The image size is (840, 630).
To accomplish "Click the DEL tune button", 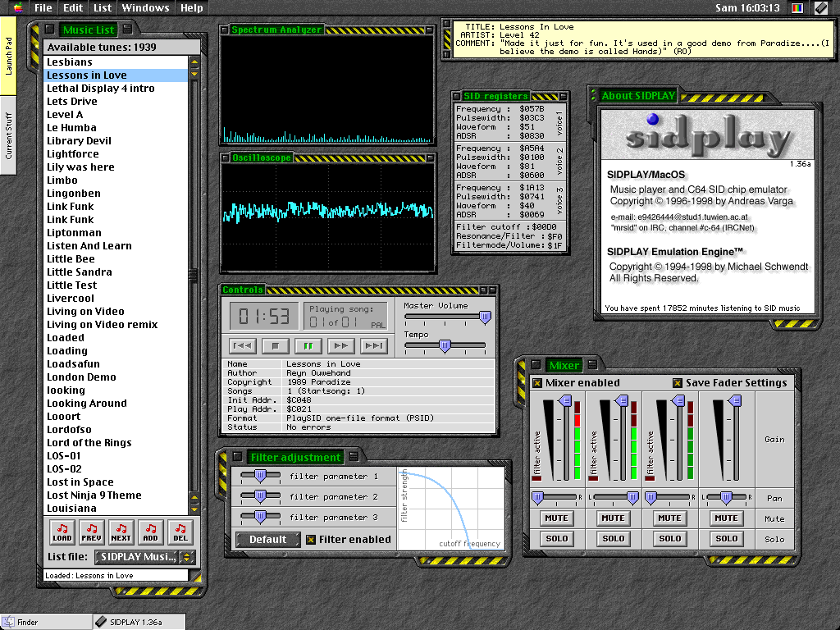I will [x=180, y=532].
